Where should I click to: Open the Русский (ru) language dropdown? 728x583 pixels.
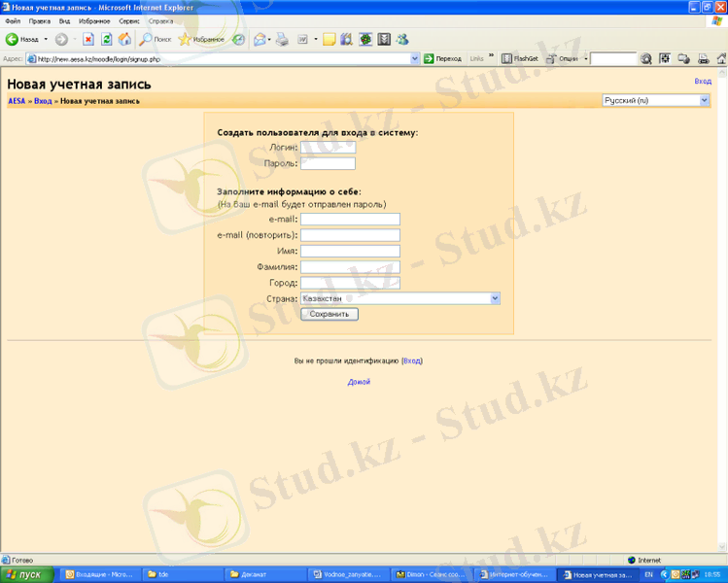[655, 100]
